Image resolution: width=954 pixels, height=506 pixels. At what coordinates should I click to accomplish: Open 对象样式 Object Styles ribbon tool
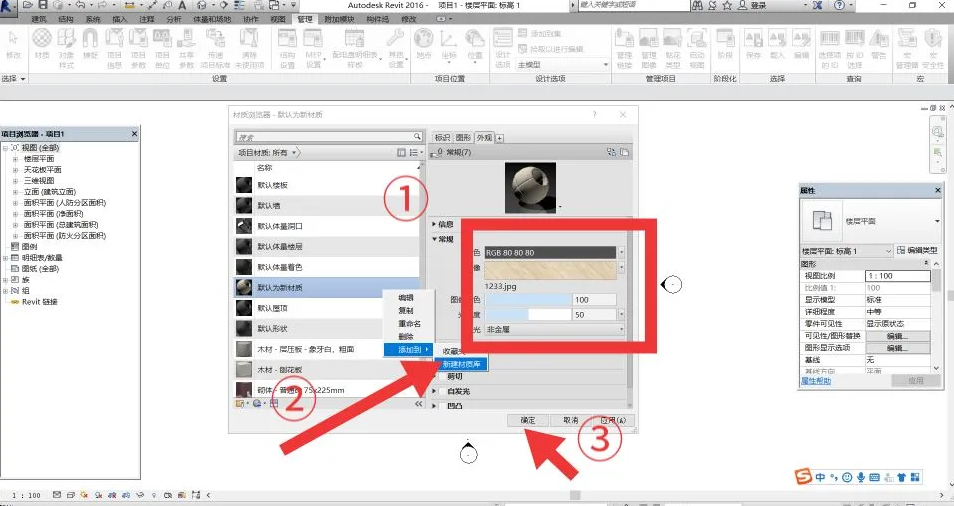pyautogui.click(x=66, y=48)
